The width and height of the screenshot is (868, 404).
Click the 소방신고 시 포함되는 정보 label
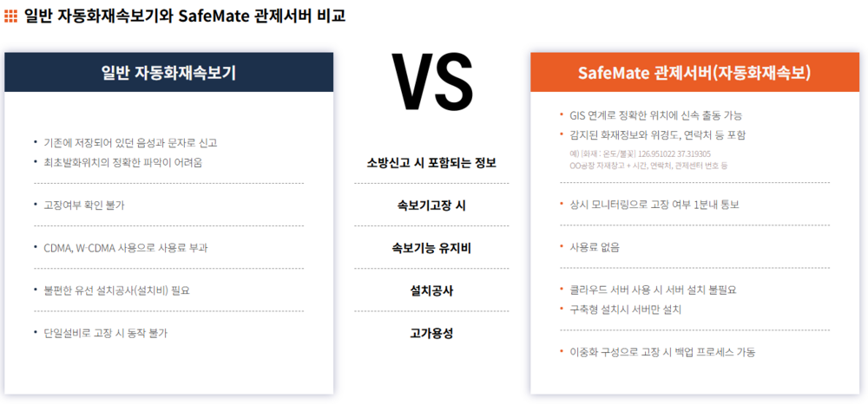431,163
